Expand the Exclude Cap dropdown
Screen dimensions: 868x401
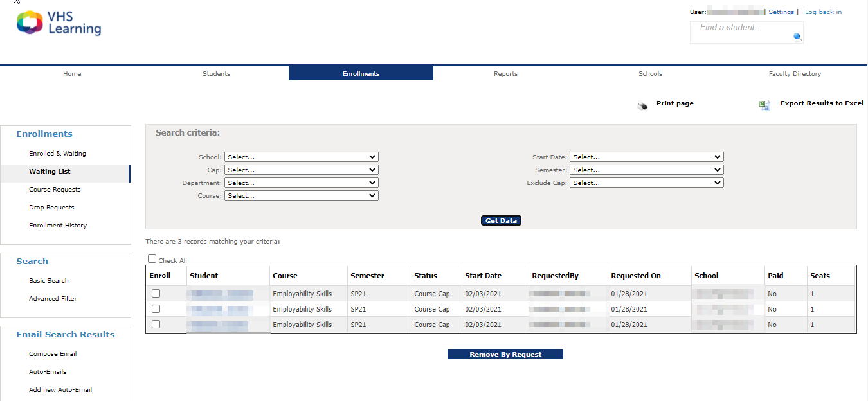click(x=646, y=183)
